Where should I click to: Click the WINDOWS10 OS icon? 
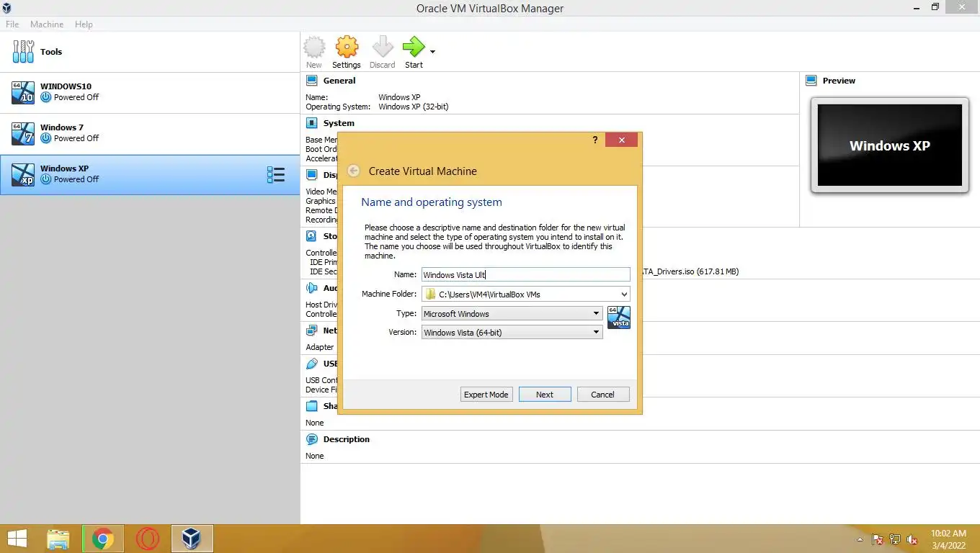coord(23,92)
